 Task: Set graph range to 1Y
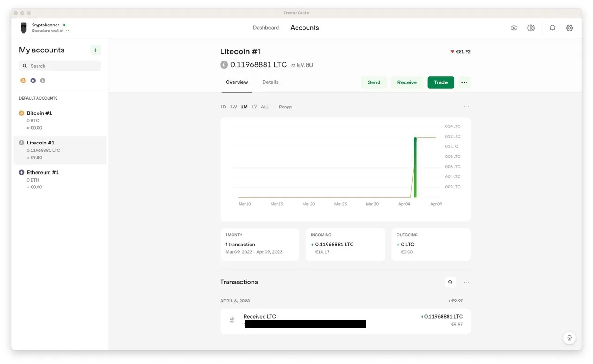coord(254,107)
